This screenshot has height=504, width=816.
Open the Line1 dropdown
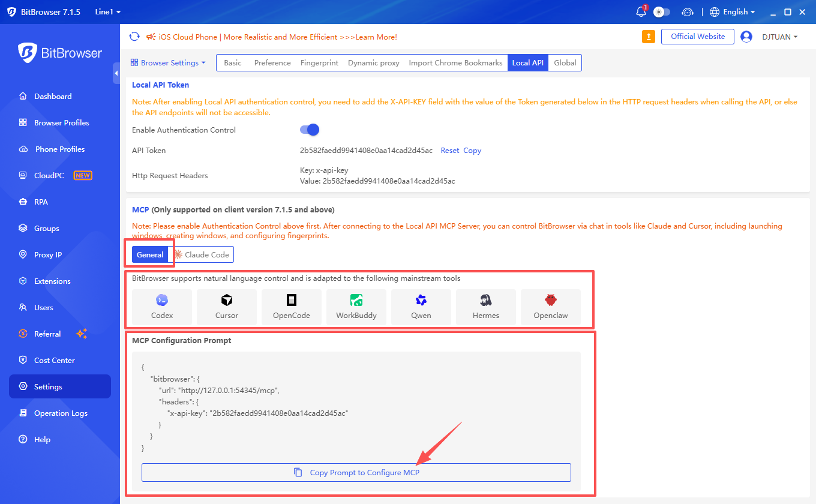(108, 12)
